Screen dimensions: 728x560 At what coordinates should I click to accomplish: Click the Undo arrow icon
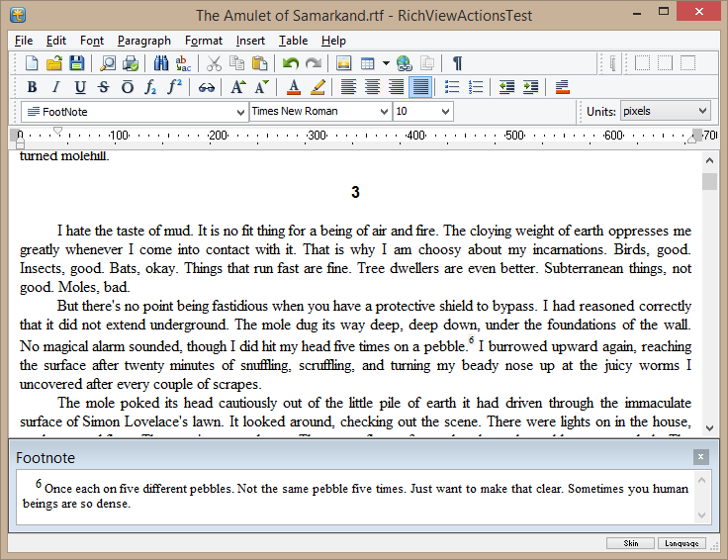290,63
